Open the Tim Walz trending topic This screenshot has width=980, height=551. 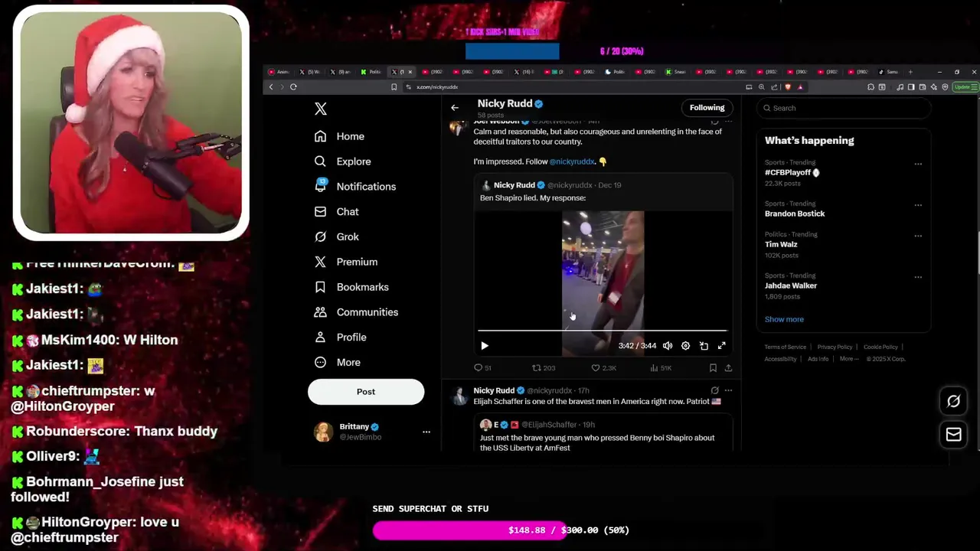point(781,244)
